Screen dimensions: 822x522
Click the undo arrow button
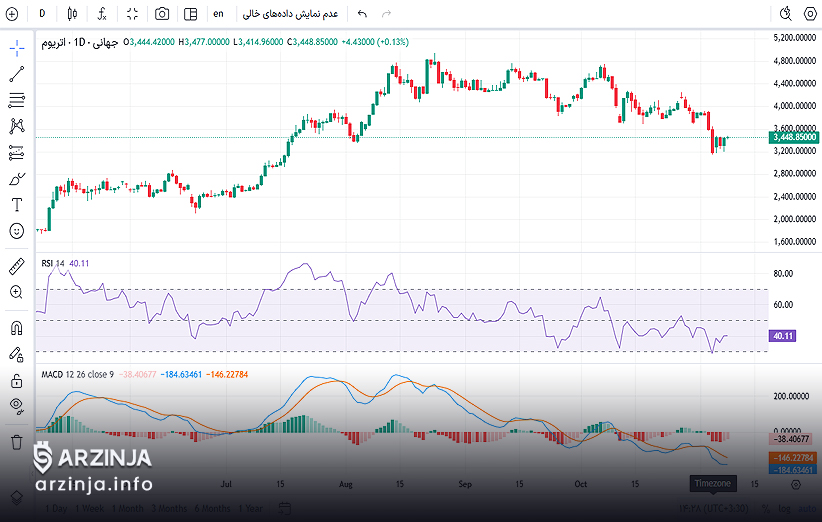pyautogui.click(x=362, y=14)
